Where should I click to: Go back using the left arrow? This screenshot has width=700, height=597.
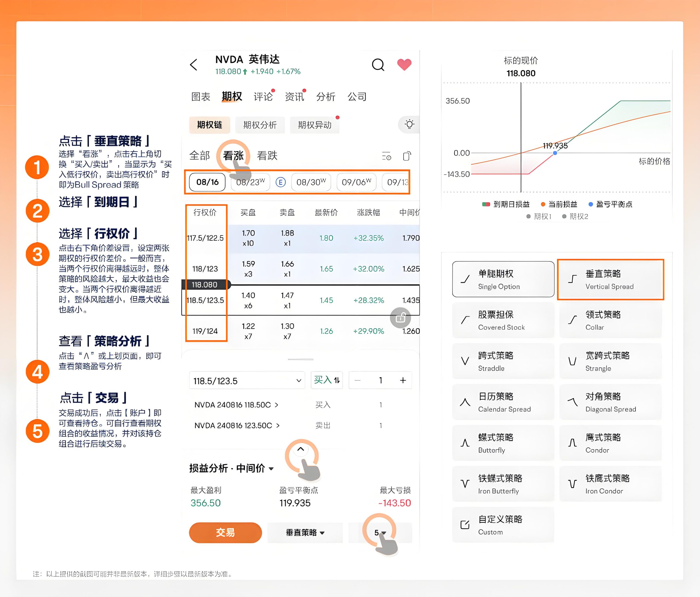coord(194,65)
